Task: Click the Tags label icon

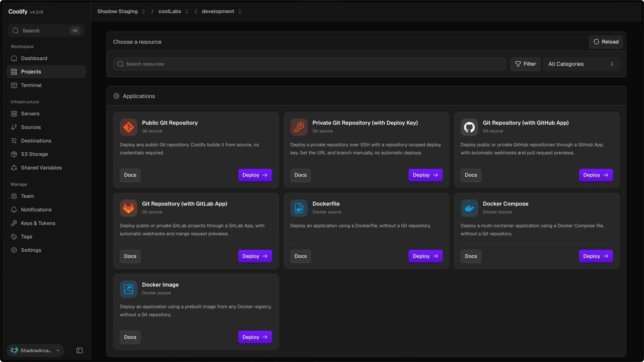Action: point(14,236)
